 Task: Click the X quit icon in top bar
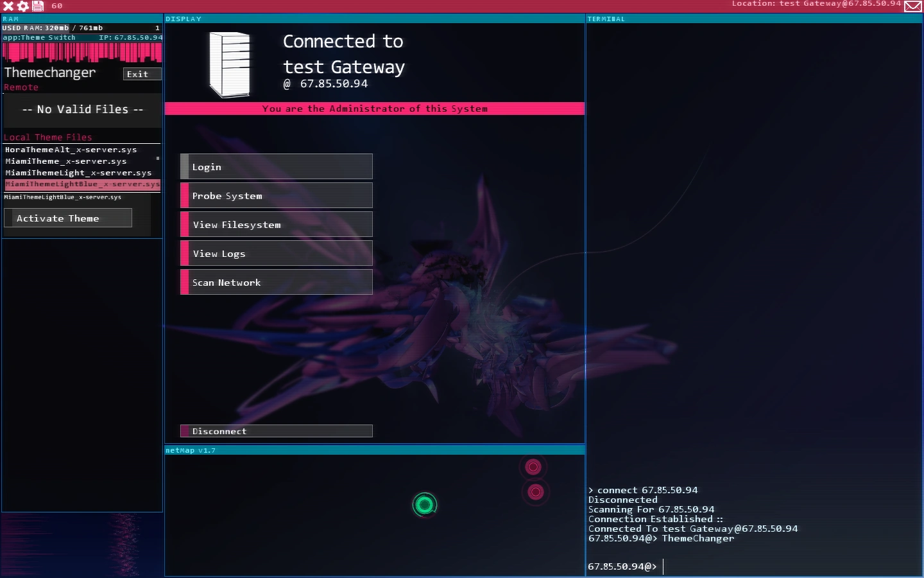tap(8, 6)
